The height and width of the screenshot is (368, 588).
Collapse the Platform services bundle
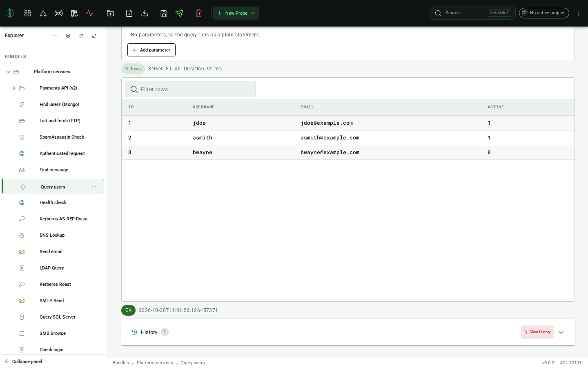pos(8,72)
